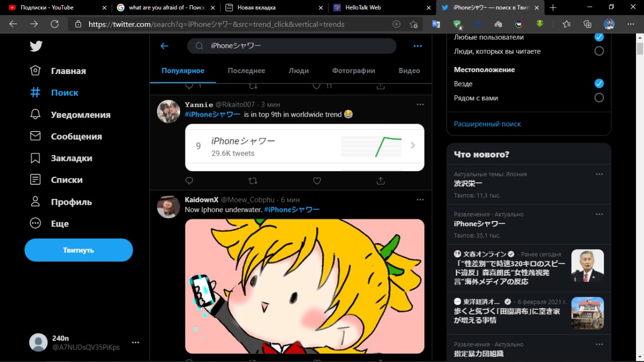Select Люди, которых вы читаете option
This screenshot has width=644, height=362.
click(x=599, y=51)
